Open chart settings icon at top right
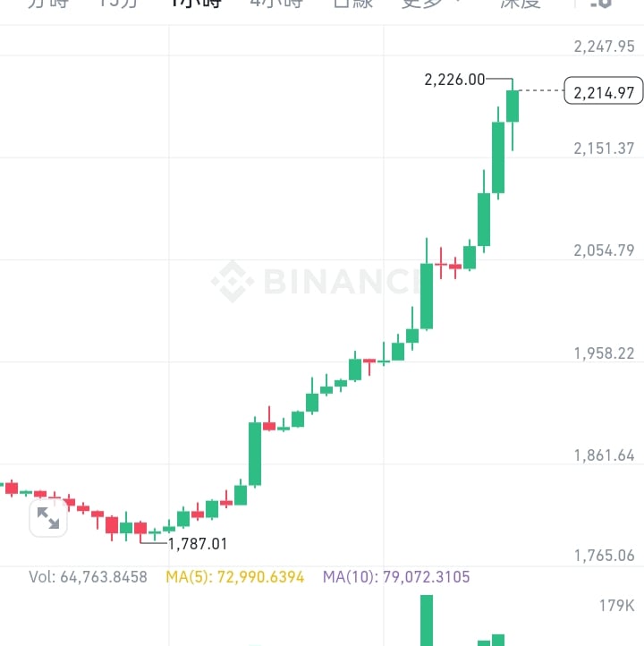The width and height of the screenshot is (644, 646). [601, 4]
